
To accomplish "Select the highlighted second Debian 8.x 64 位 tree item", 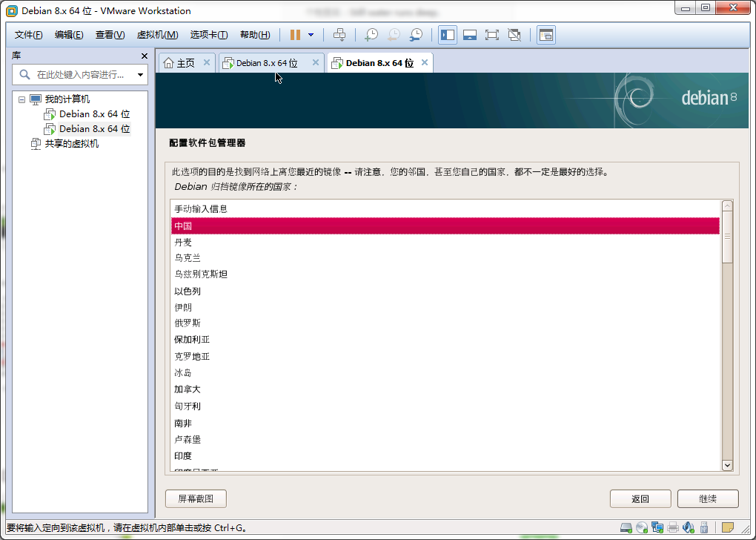I will click(95, 129).
